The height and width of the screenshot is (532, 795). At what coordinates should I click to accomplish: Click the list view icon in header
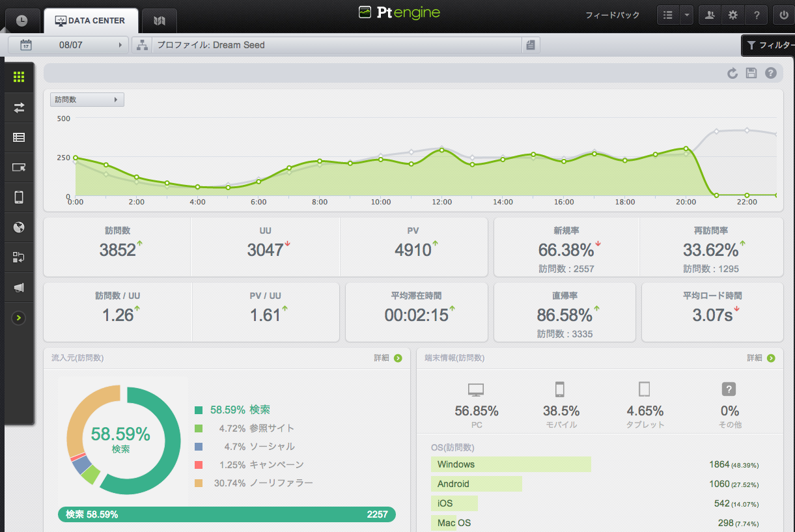tap(667, 15)
